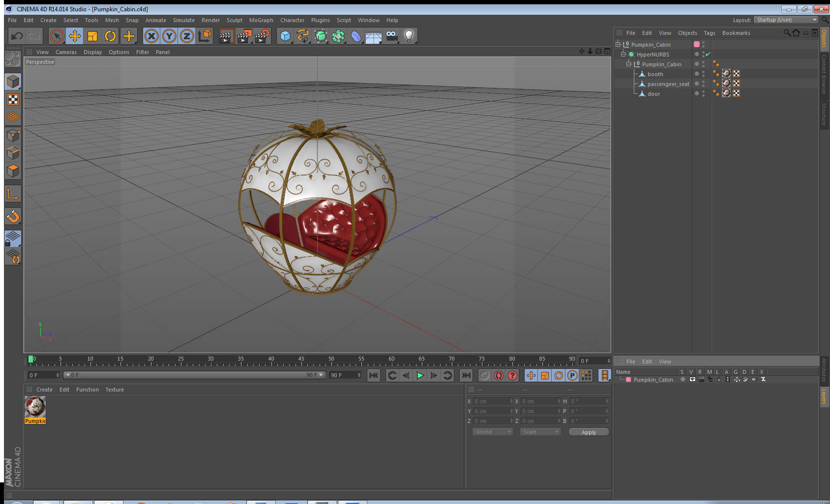This screenshot has width=830, height=504.
Task: Switch to Polygons mode icon
Action: [13, 170]
